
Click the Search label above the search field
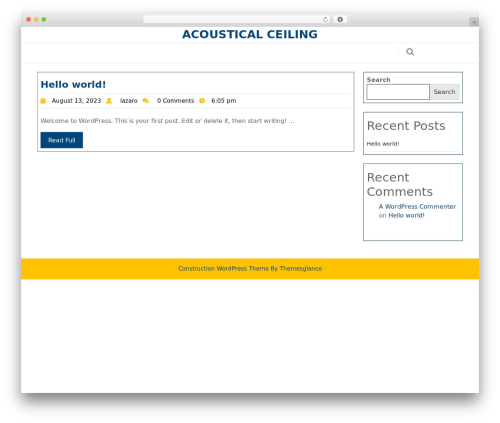[378, 80]
